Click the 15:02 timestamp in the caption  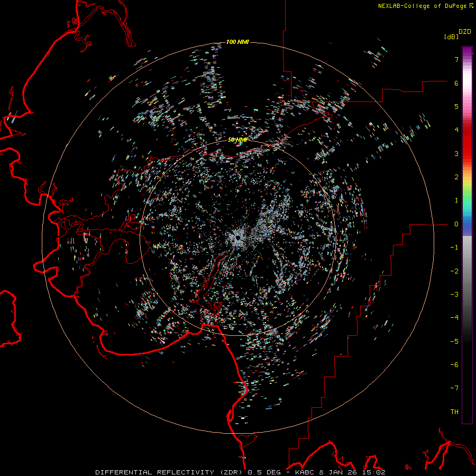pos(374,472)
